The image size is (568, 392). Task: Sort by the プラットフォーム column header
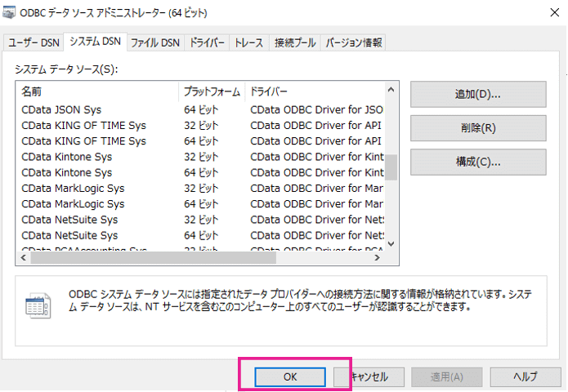click(x=212, y=91)
